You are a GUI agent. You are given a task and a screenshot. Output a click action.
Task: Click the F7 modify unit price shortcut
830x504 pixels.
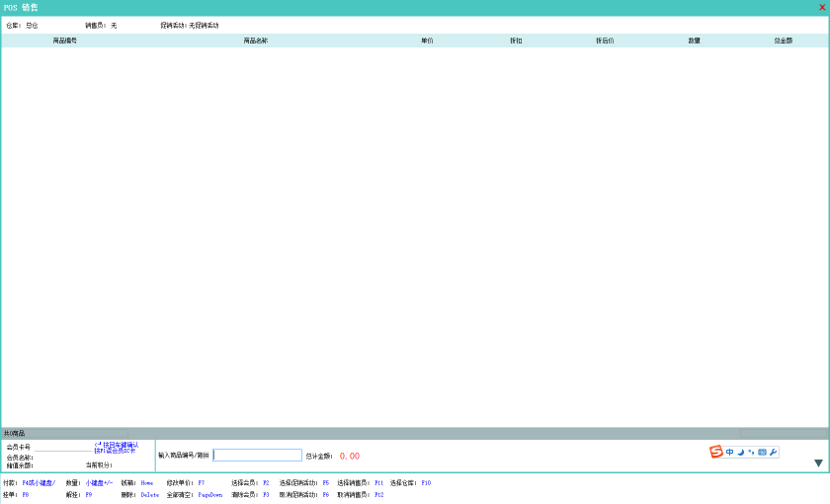[202, 483]
